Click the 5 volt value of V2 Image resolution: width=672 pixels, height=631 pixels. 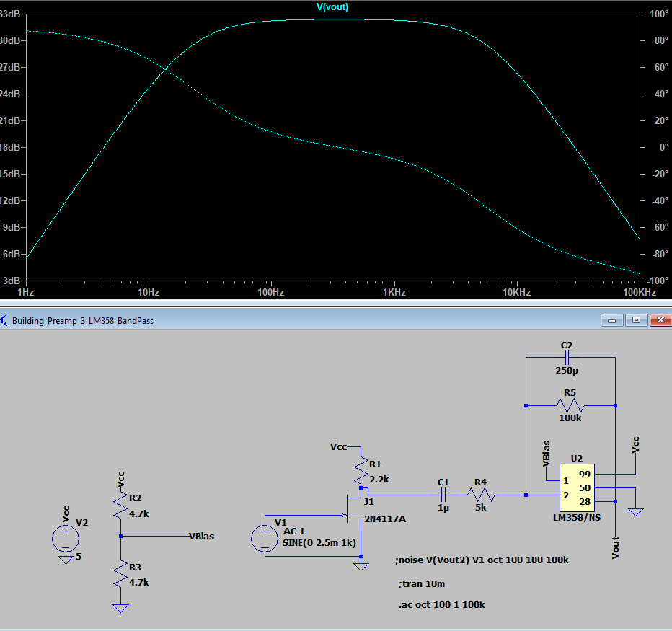79,557
